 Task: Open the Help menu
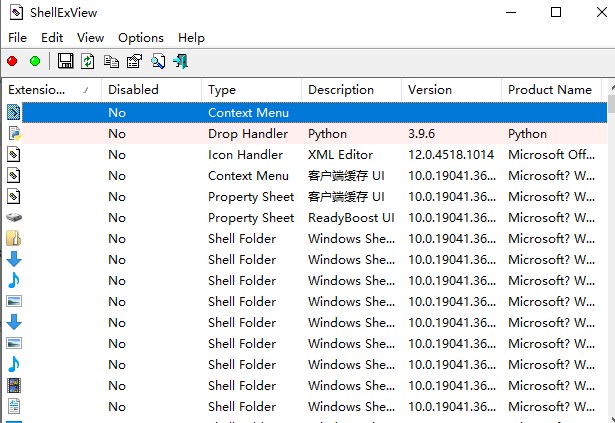click(x=191, y=37)
